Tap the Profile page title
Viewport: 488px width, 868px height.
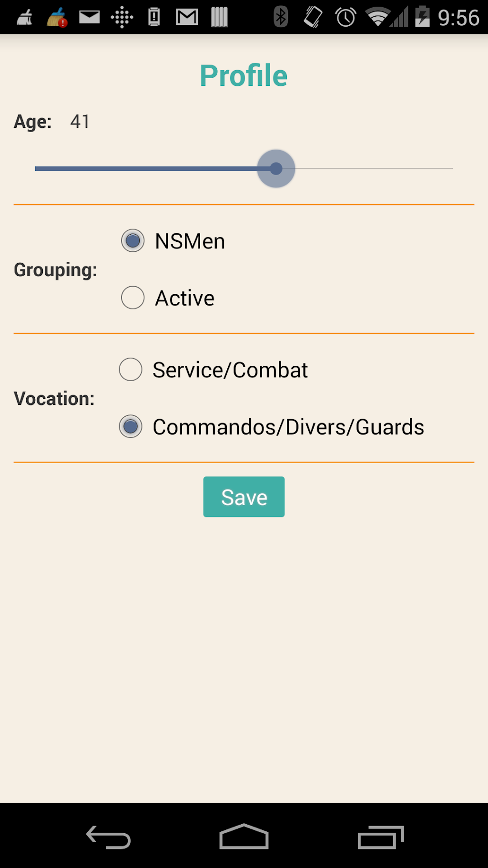(244, 75)
